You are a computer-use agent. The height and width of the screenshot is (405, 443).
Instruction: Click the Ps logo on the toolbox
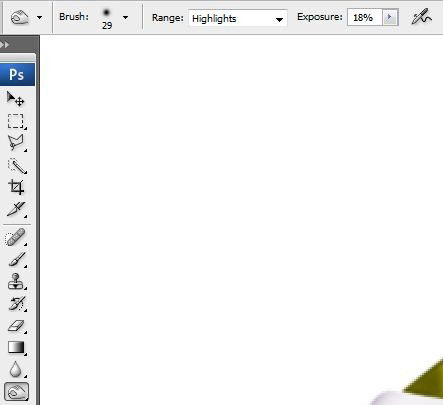[17, 74]
